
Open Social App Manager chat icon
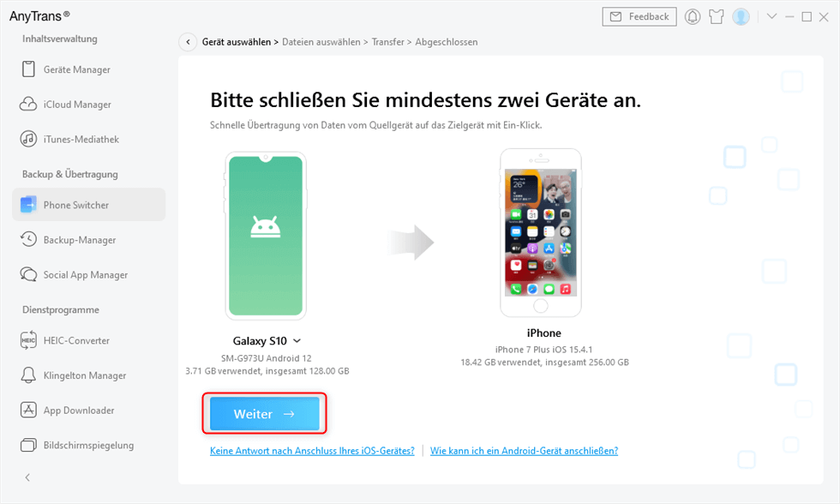27,274
